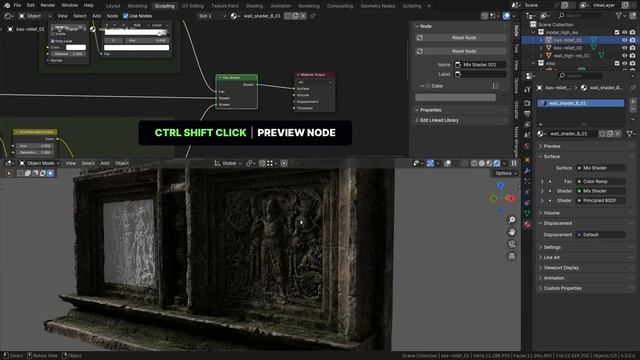
Task: Switch to the Layout workspace tab
Action: 113,6
